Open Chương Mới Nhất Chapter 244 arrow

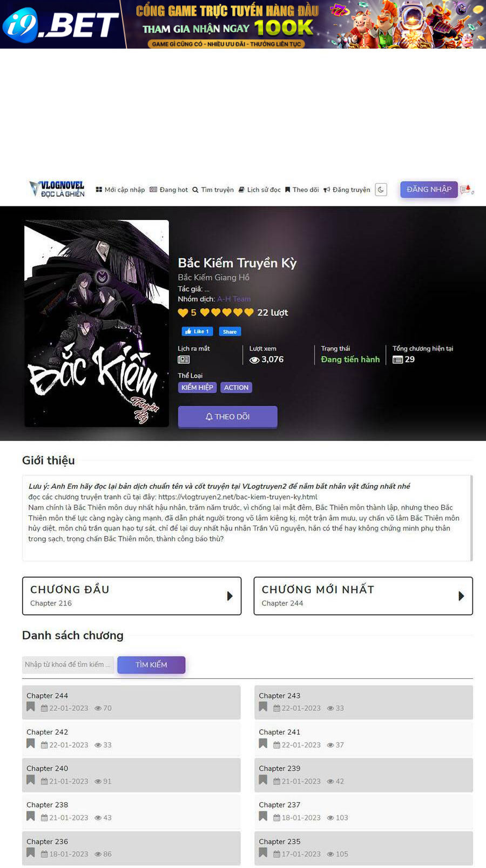tap(461, 596)
